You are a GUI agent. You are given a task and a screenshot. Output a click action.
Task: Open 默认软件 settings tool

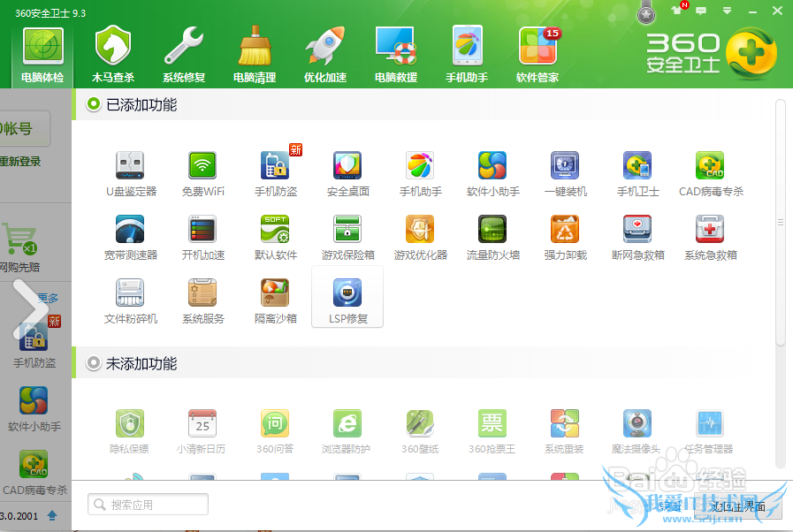tap(276, 239)
